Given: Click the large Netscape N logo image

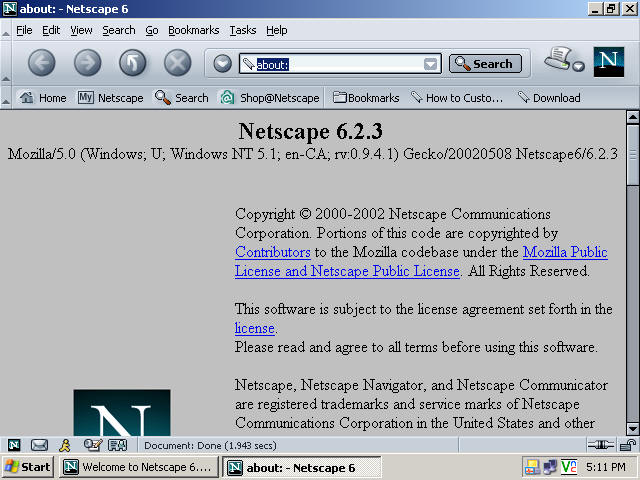Looking at the screenshot, I should 122,413.
